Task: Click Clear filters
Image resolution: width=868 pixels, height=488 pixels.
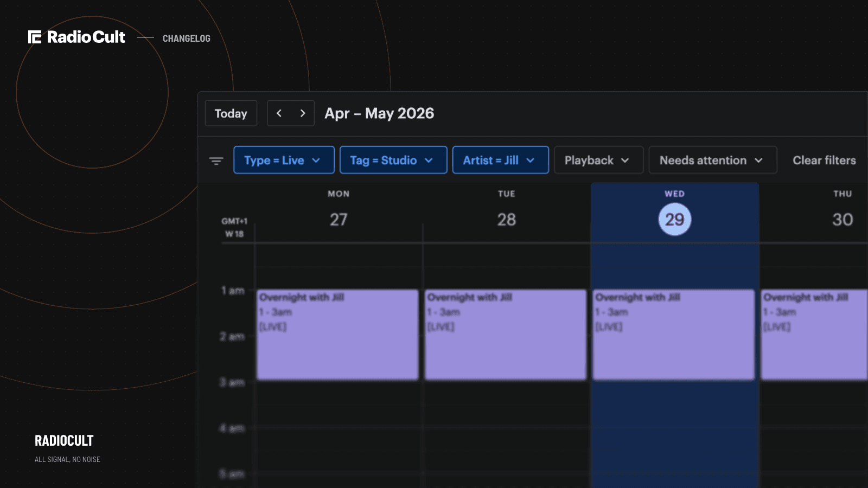Action: (x=824, y=160)
